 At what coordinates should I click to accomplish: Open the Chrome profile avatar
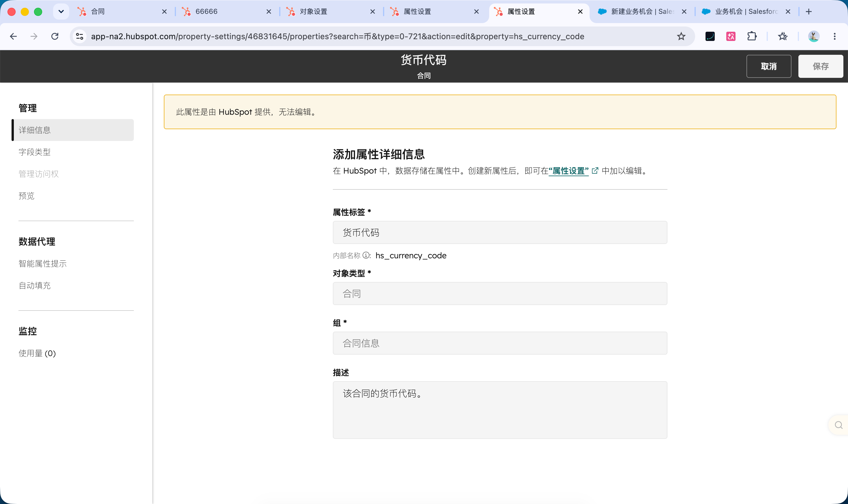[814, 36]
